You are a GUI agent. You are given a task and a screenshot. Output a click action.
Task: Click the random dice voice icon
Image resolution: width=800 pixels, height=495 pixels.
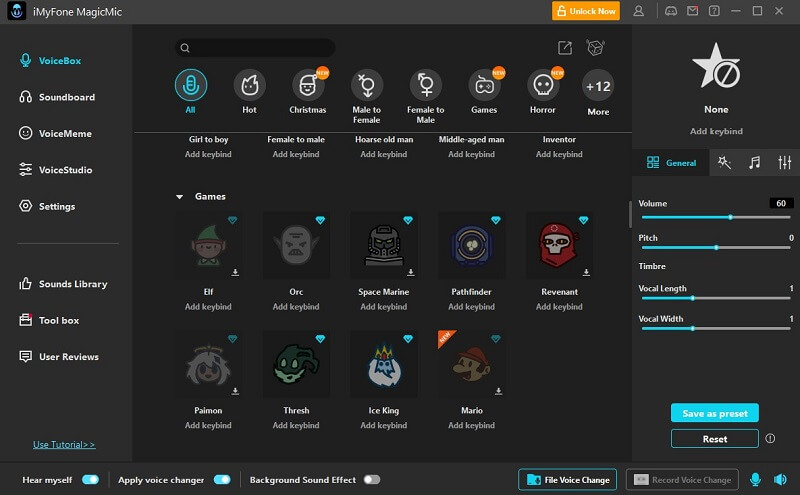(595, 48)
